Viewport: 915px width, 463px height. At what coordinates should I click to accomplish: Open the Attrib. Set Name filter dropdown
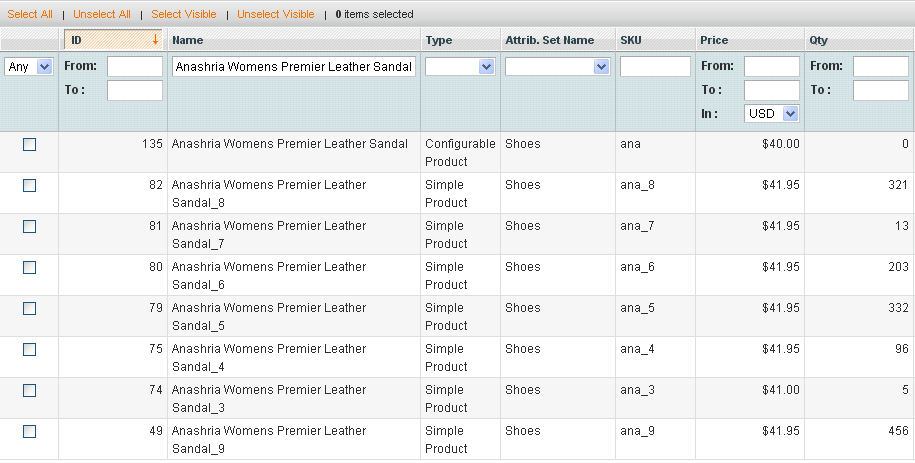click(x=557, y=67)
